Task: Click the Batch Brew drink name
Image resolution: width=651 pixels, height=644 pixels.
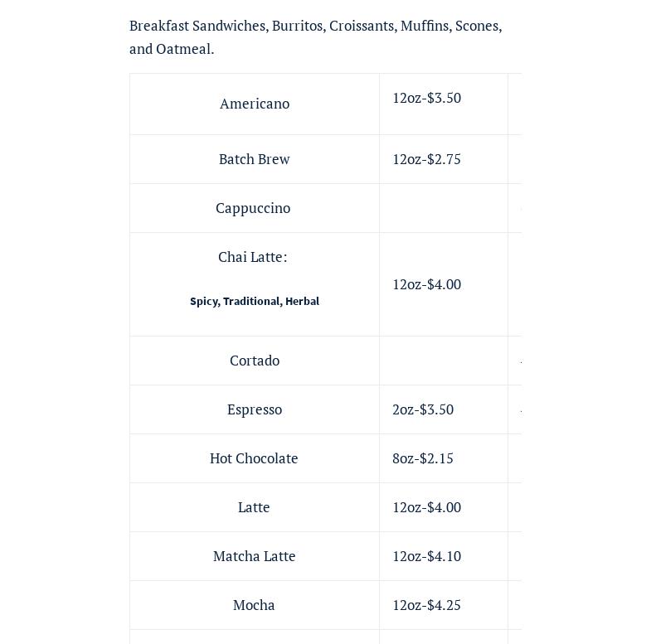Action: coord(254,159)
